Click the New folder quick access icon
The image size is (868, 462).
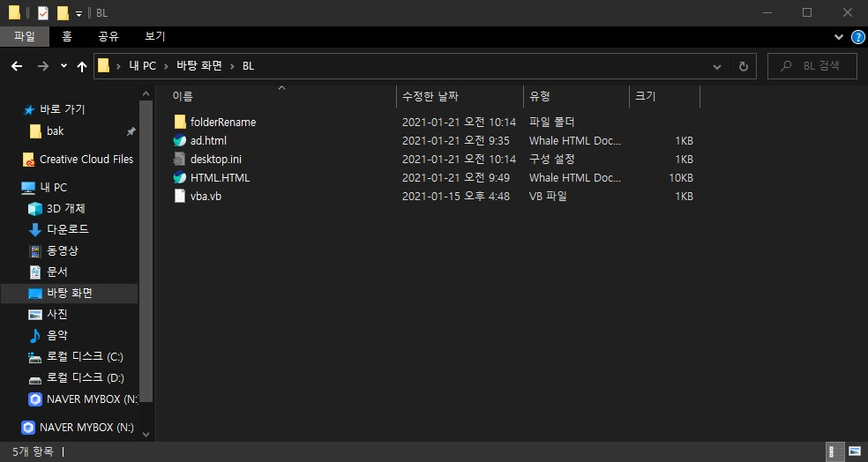(x=63, y=12)
